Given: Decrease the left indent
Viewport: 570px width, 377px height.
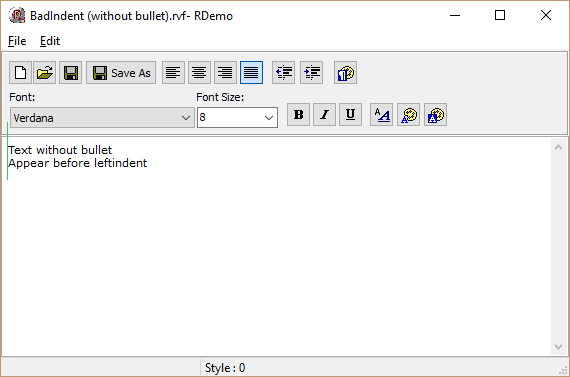Looking at the screenshot, I should [284, 73].
